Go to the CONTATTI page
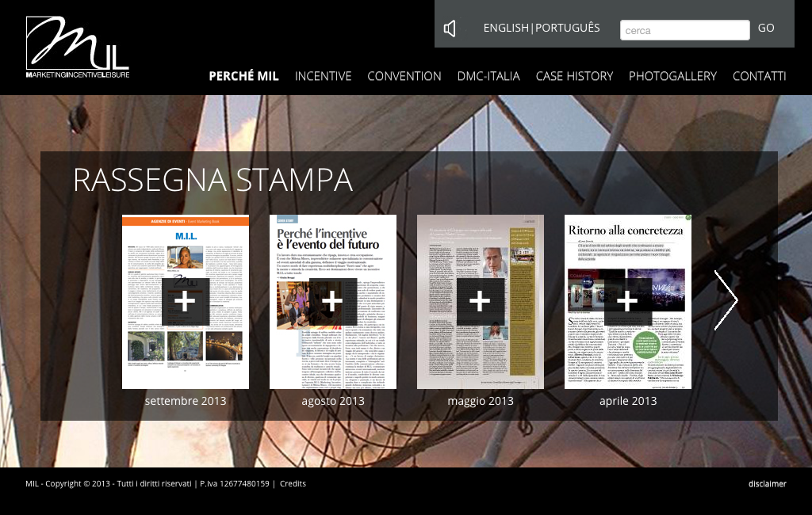The width and height of the screenshot is (812, 515). point(760,76)
